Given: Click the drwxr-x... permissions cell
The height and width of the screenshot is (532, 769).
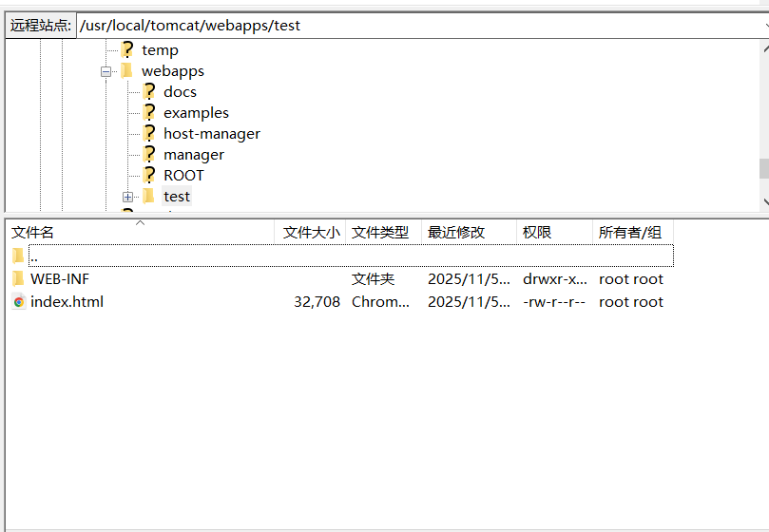Looking at the screenshot, I should click(x=555, y=279).
